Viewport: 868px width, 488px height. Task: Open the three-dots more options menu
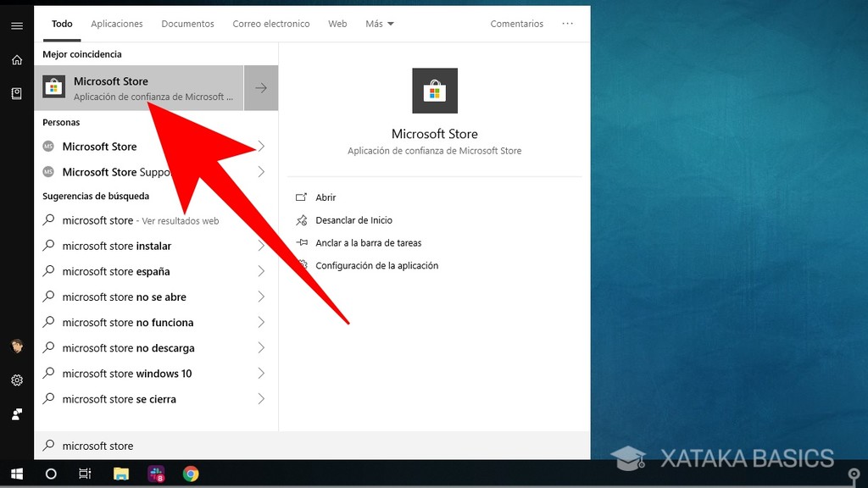(x=567, y=24)
